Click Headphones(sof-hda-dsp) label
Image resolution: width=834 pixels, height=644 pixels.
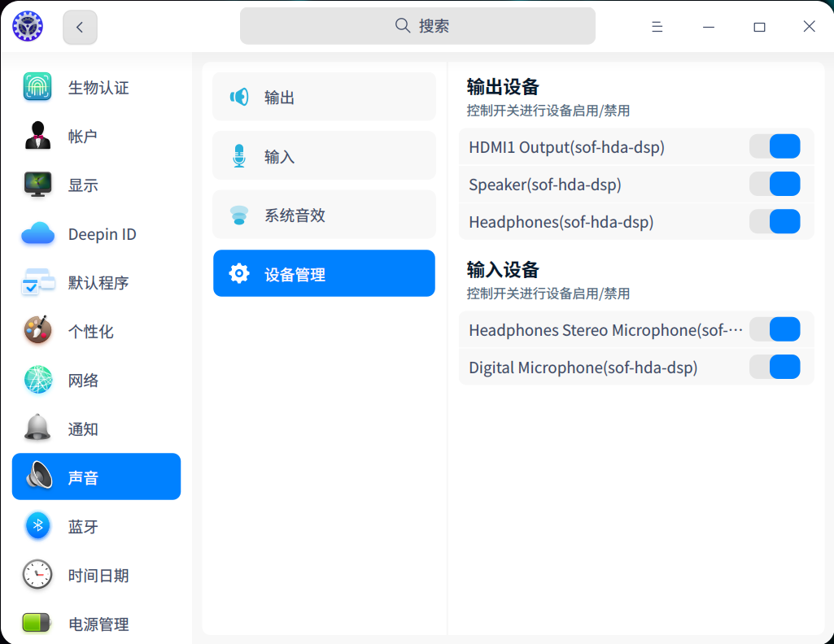(561, 222)
